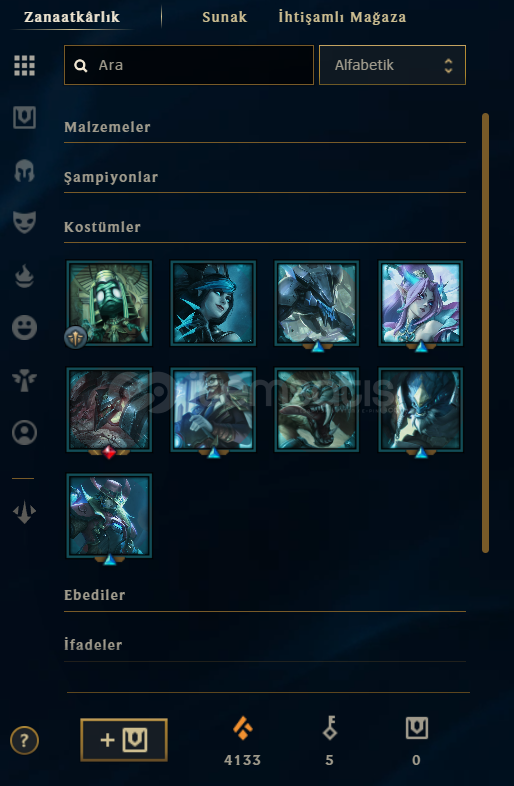Viewport: 514px width, 786px height.
Task: Filter loot by ward skin icon
Action: point(25,380)
